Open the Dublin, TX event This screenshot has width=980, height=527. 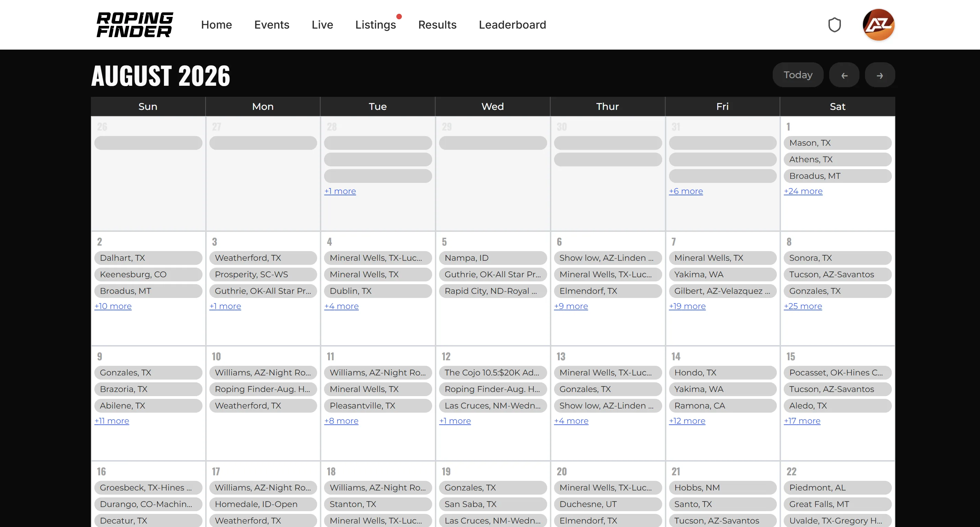click(378, 291)
